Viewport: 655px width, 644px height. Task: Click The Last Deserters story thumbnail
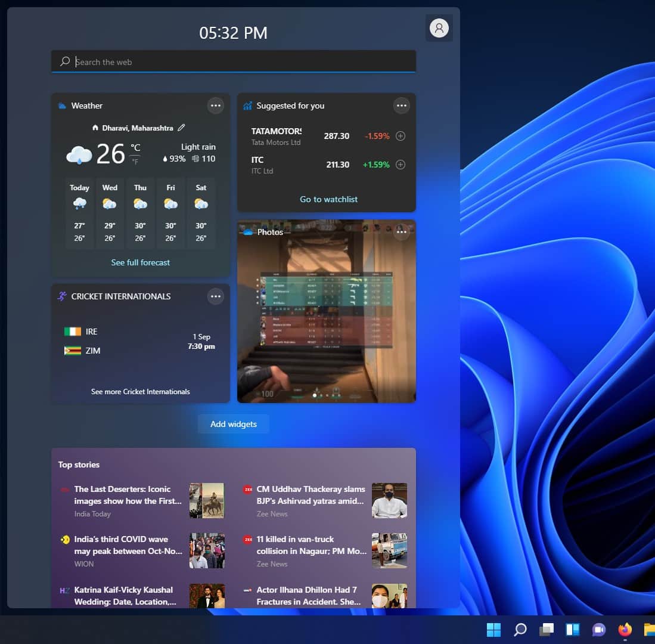pos(206,501)
